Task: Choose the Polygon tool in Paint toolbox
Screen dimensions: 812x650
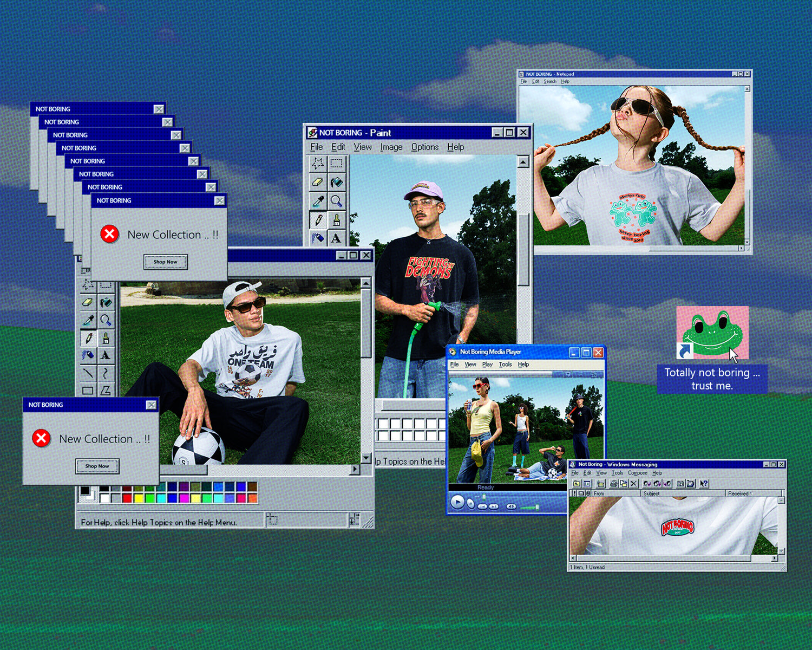Action: (x=106, y=390)
